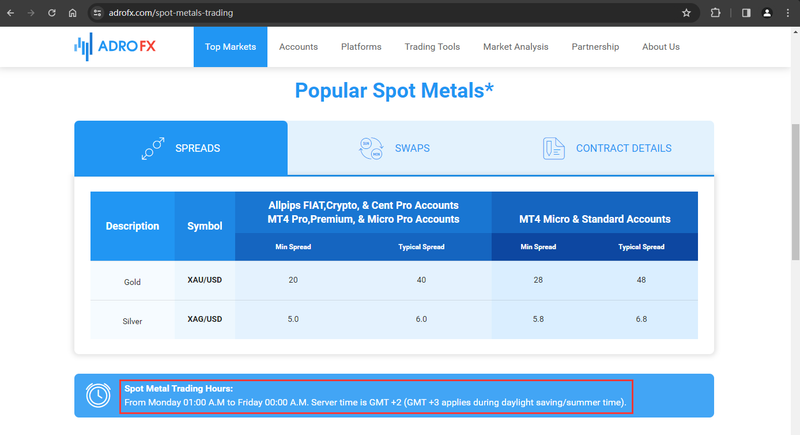Reload the page with refresh icon

point(52,13)
